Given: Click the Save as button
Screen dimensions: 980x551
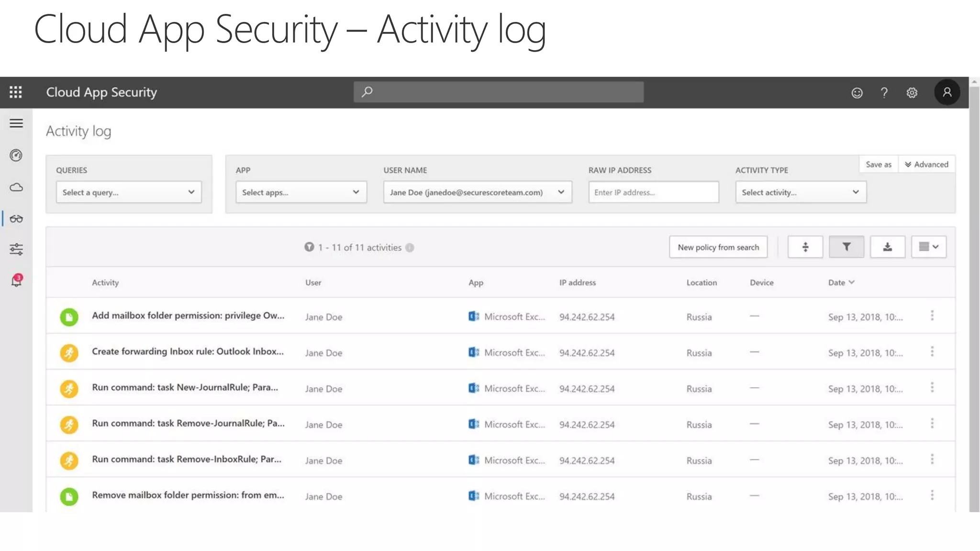Looking at the screenshot, I should (879, 165).
